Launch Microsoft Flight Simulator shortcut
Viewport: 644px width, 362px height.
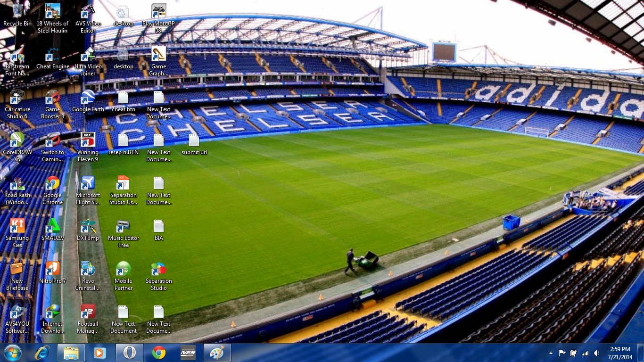88,190
